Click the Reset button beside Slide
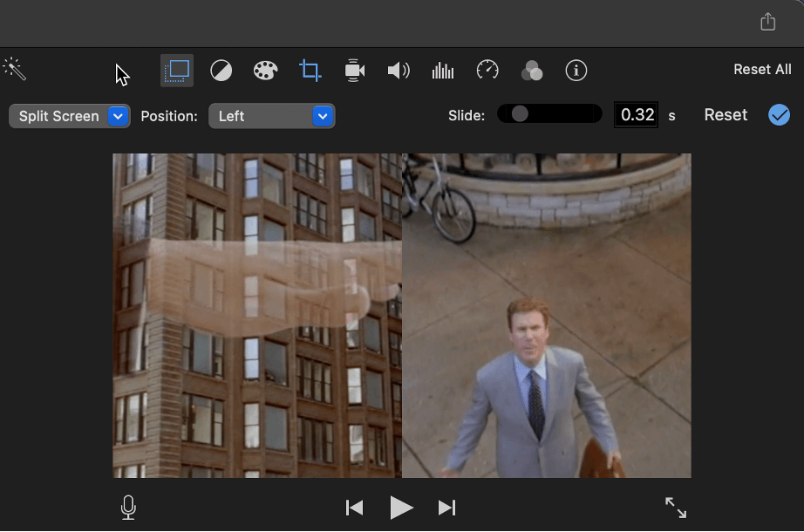 (726, 115)
